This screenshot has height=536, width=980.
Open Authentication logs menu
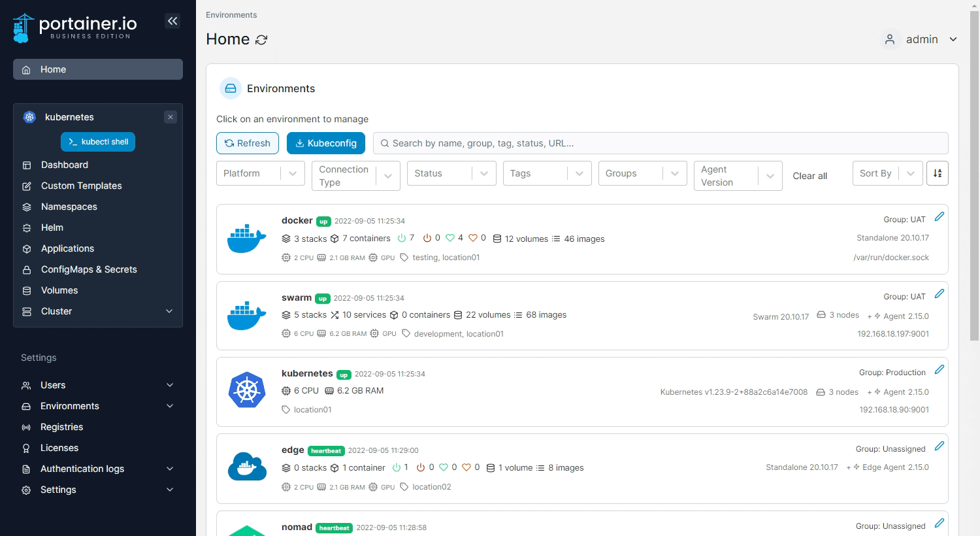tap(82, 469)
